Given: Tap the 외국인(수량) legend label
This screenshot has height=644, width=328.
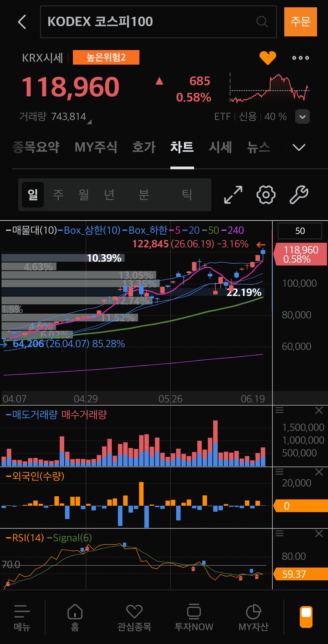Looking at the screenshot, I should pos(35,476).
